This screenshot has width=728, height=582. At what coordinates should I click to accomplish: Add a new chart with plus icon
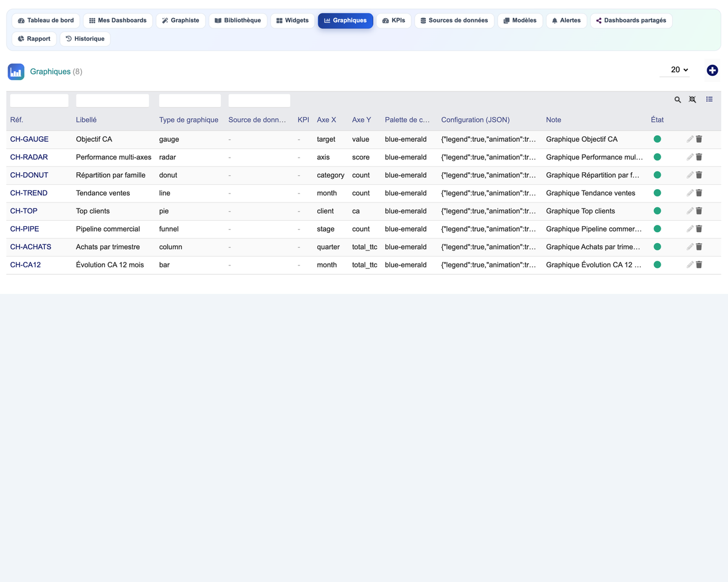712,70
